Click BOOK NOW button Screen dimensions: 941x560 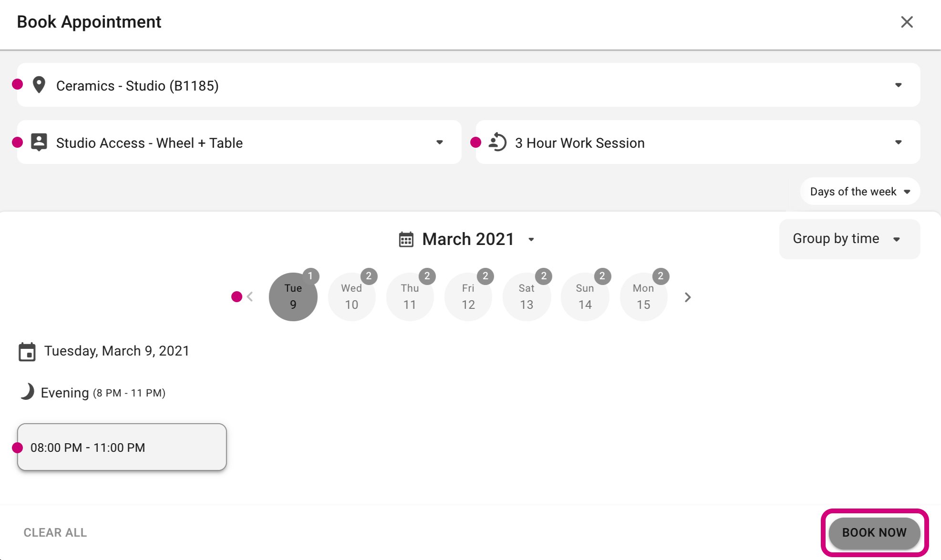coord(874,532)
